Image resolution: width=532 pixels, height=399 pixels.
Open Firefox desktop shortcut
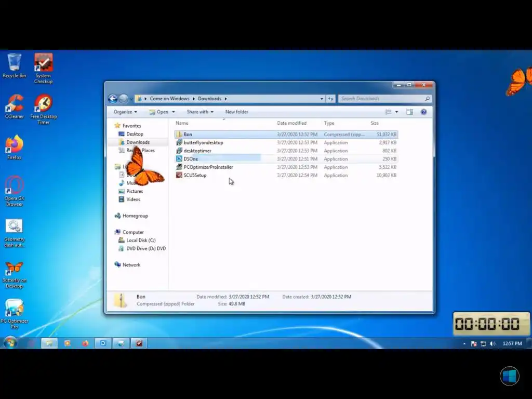[14, 147]
